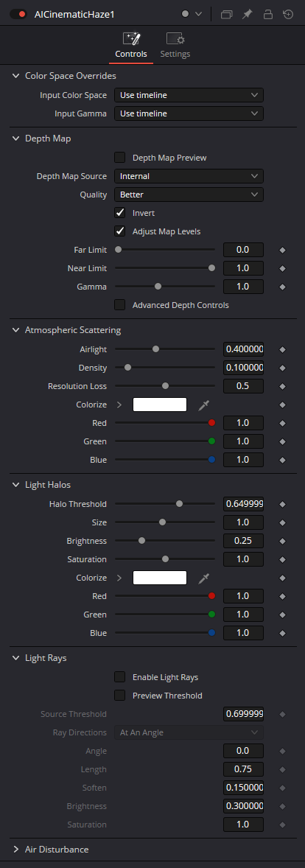Click the Halo Threshold value field
Image resolution: width=305 pixels, height=868 pixels.
point(243,504)
